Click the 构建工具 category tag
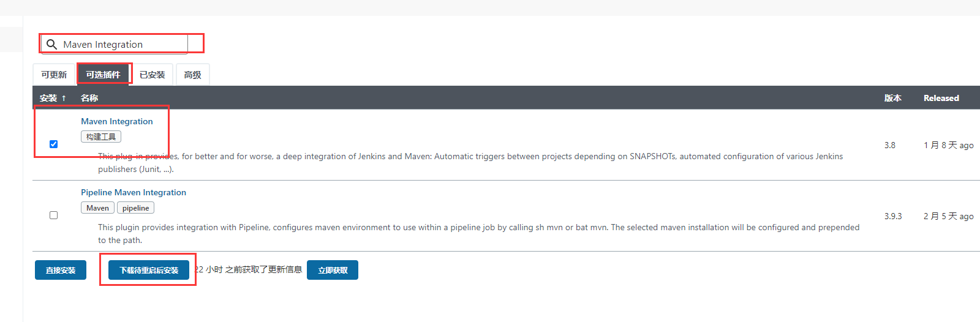980x322 pixels. coord(101,137)
